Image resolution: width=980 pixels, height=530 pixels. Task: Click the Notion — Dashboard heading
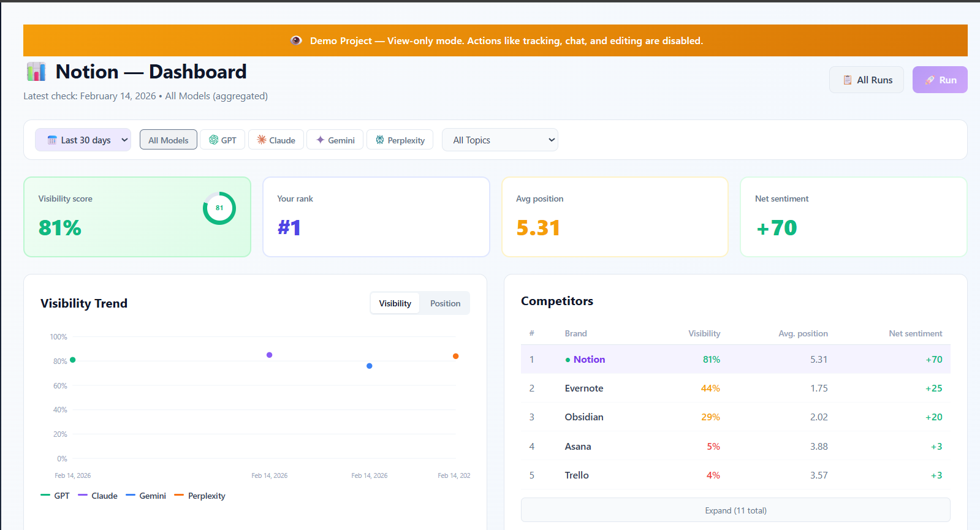coord(151,72)
